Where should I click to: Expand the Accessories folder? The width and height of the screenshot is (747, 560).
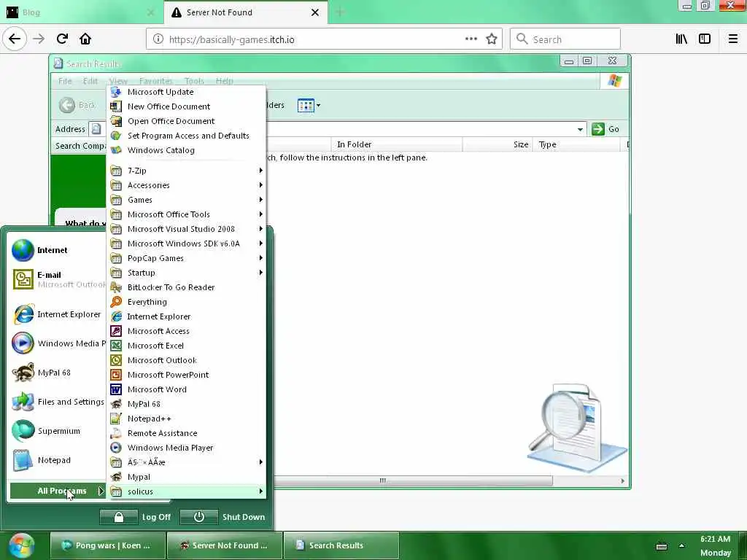[x=186, y=185]
